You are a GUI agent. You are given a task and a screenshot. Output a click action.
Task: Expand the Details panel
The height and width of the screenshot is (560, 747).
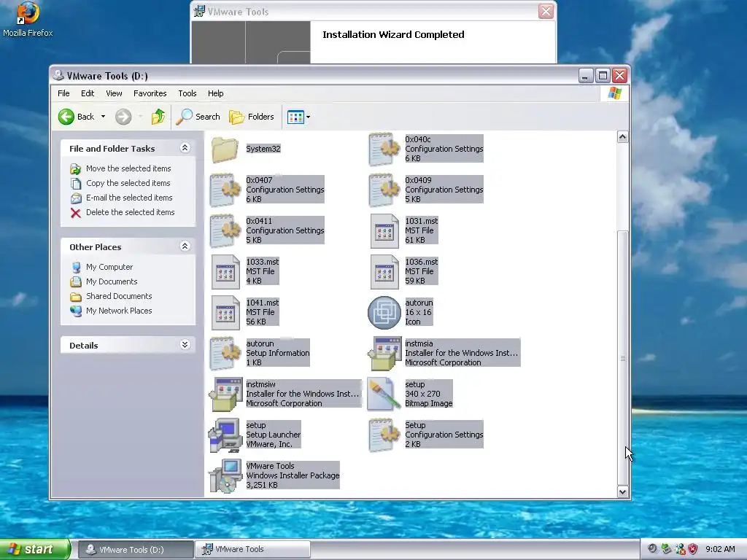(185, 345)
